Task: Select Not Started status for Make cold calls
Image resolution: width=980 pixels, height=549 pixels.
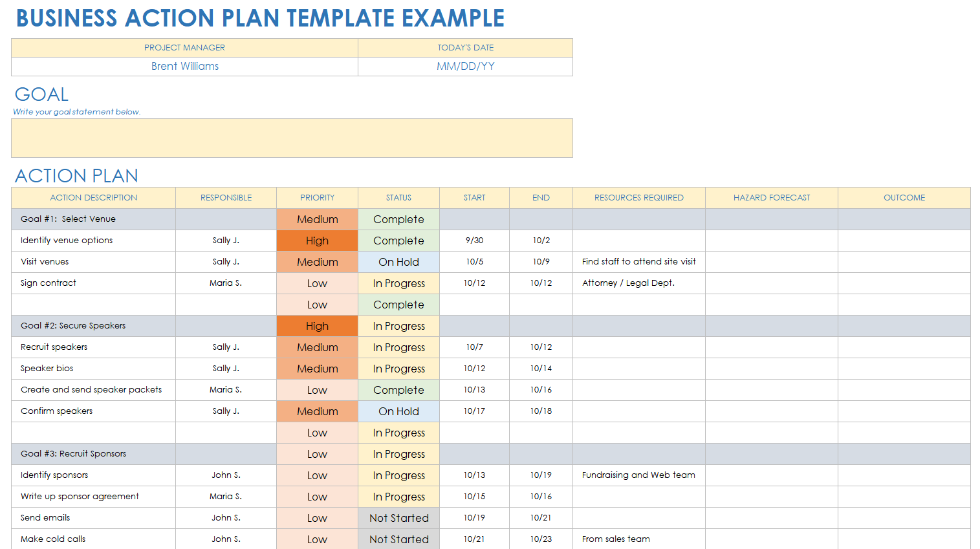Action: [398, 539]
